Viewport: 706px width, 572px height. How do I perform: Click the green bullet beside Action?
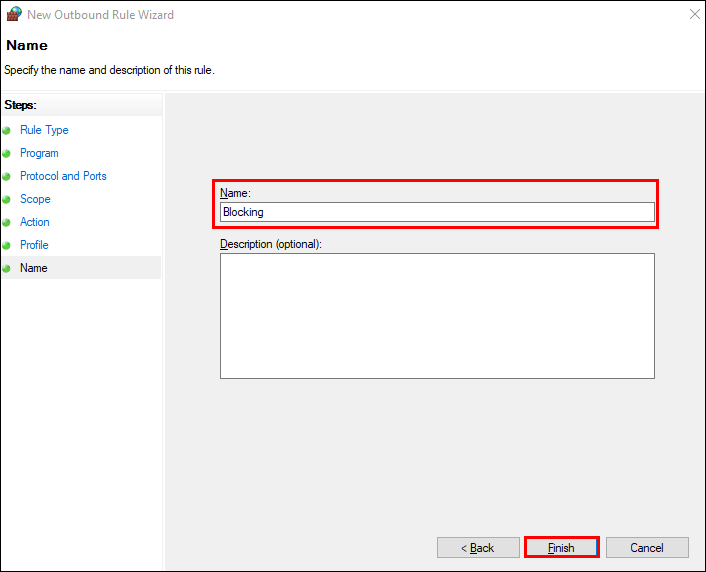pos(6,222)
